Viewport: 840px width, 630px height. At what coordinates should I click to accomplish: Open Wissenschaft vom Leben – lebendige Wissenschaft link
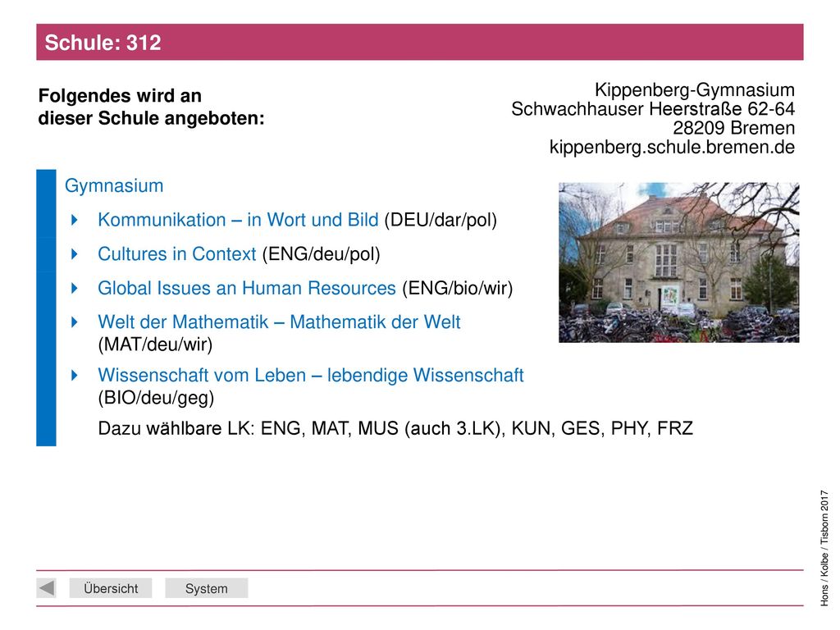pos(310,375)
